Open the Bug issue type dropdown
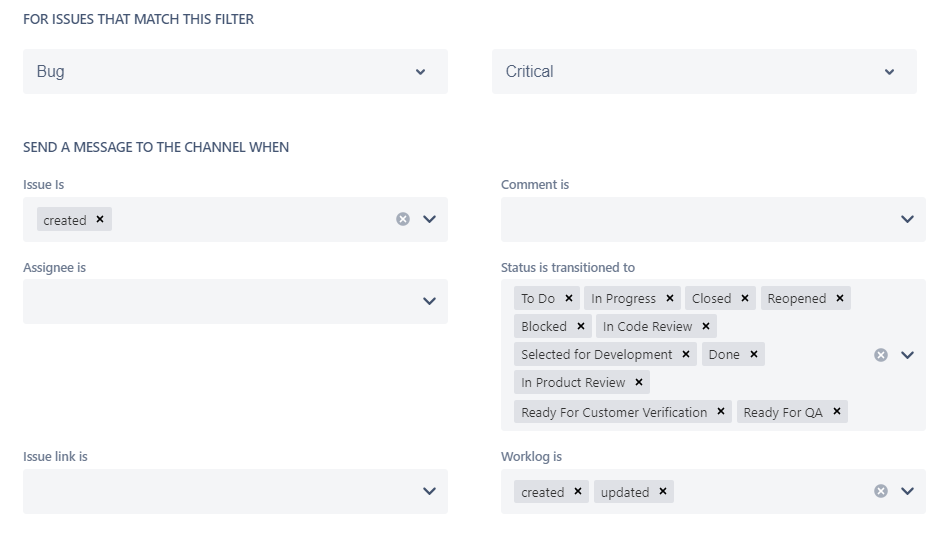The height and width of the screenshot is (537, 934). point(235,71)
